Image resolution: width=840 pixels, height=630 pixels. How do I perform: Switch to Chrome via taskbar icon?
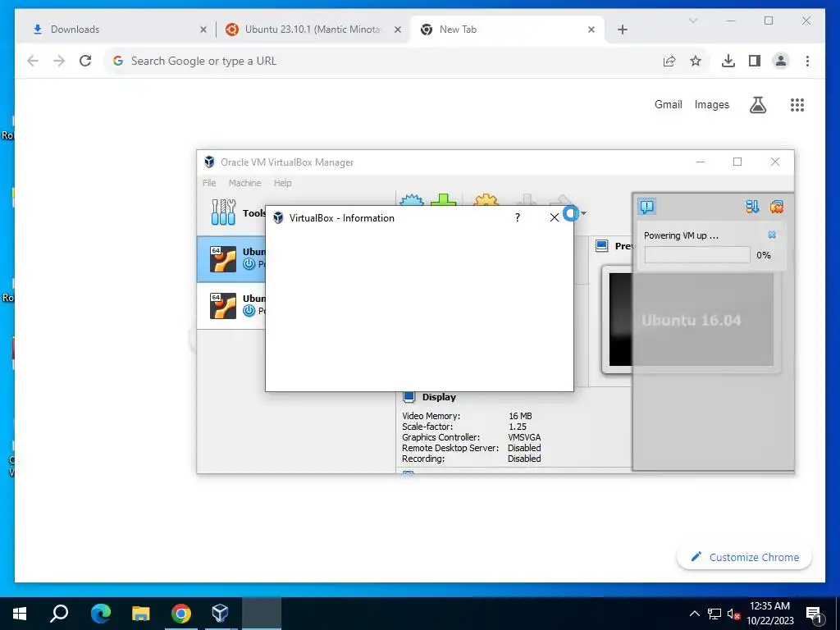pos(181,614)
